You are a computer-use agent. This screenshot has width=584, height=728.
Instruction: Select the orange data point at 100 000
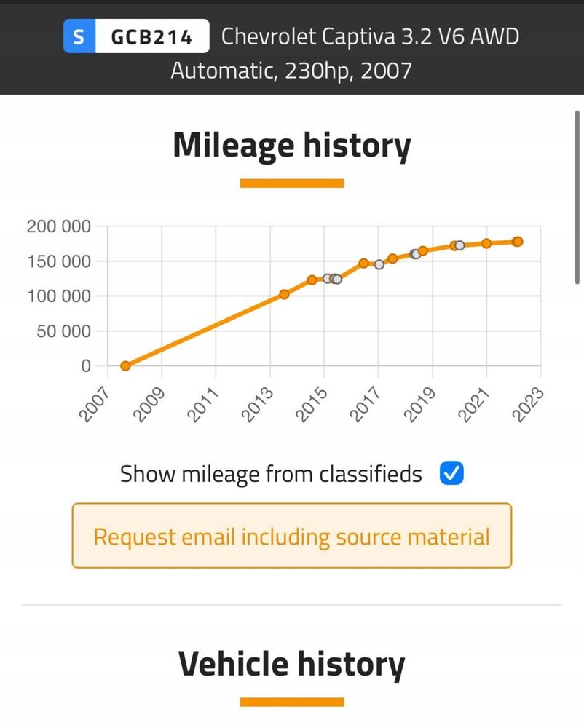284,294
